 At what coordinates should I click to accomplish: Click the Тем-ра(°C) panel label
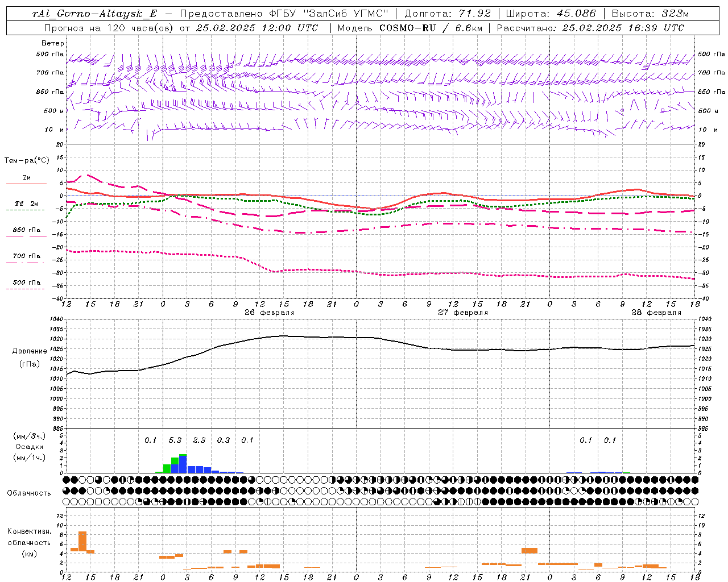[x=27, y=160]
